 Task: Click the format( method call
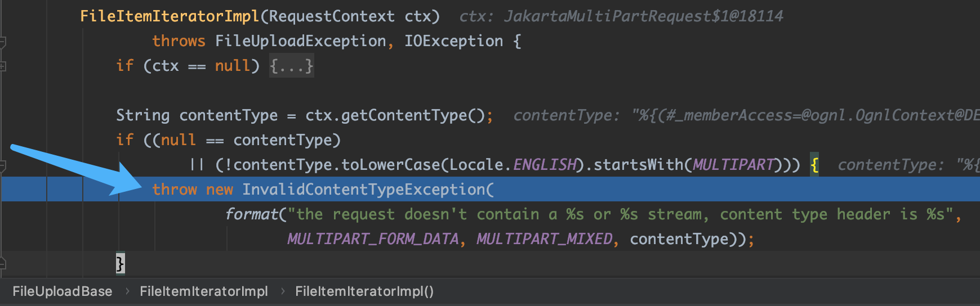click(256, 214)
